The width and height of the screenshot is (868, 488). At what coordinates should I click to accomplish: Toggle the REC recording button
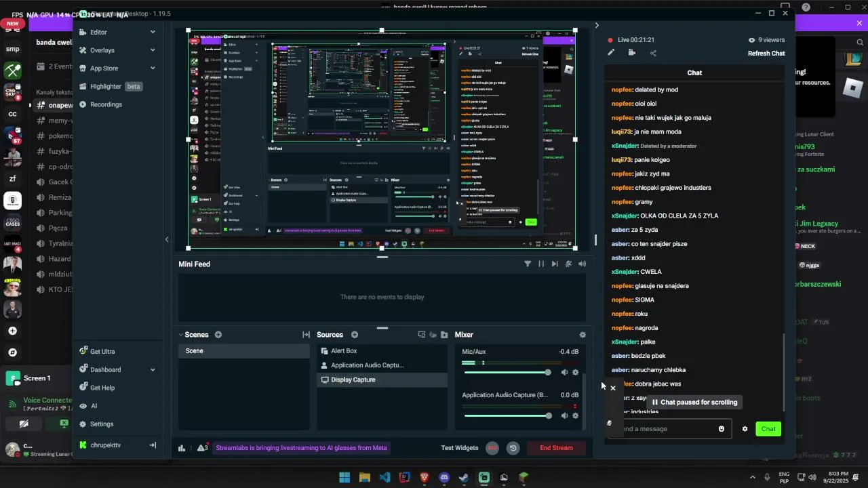coord(492,448)
